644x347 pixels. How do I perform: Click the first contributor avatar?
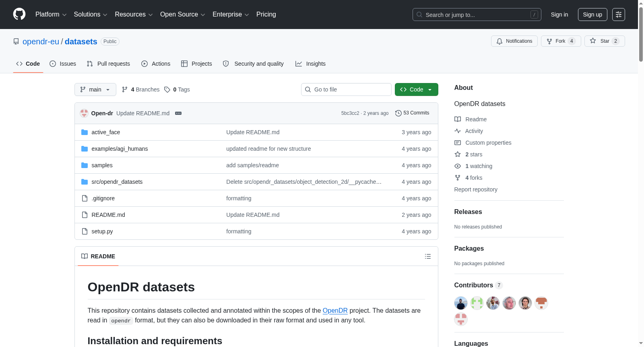point(461,303)
